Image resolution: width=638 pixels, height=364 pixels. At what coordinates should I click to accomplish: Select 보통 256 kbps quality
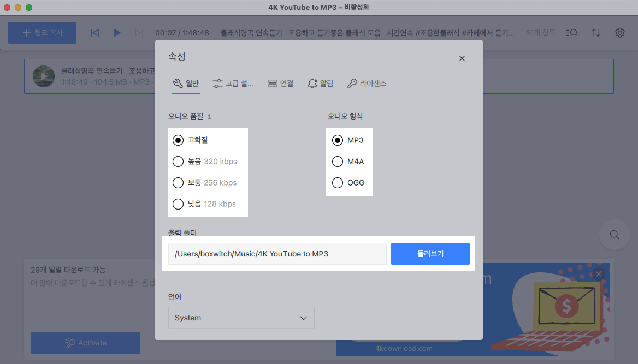pos(205,183)
